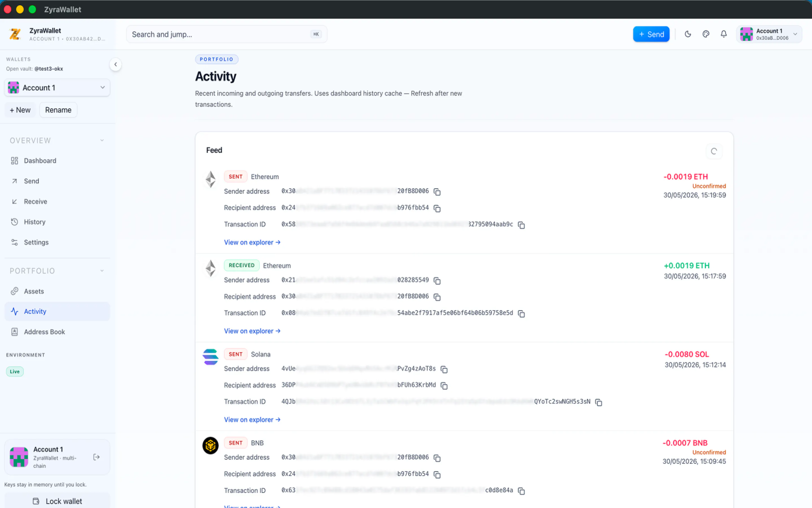View Solana transaction on explorer
This screenshot has width=812, height=508.
252,420
